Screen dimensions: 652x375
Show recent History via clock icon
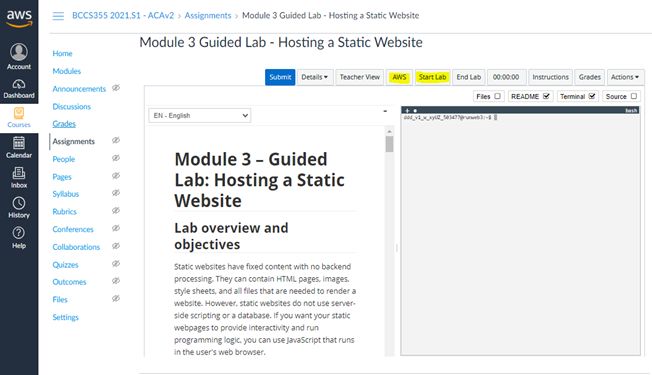coord(19,203)
